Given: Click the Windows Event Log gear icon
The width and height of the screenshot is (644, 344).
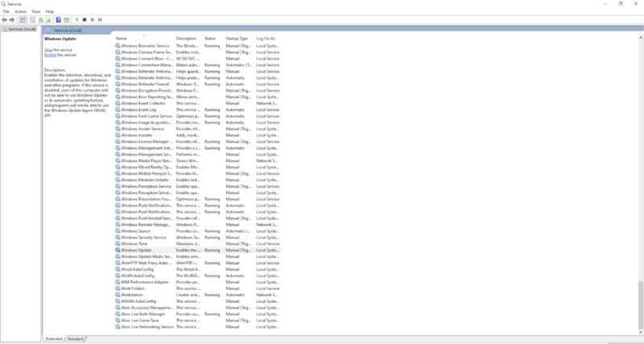Looking at the screenshot, I should click(118, 110).
